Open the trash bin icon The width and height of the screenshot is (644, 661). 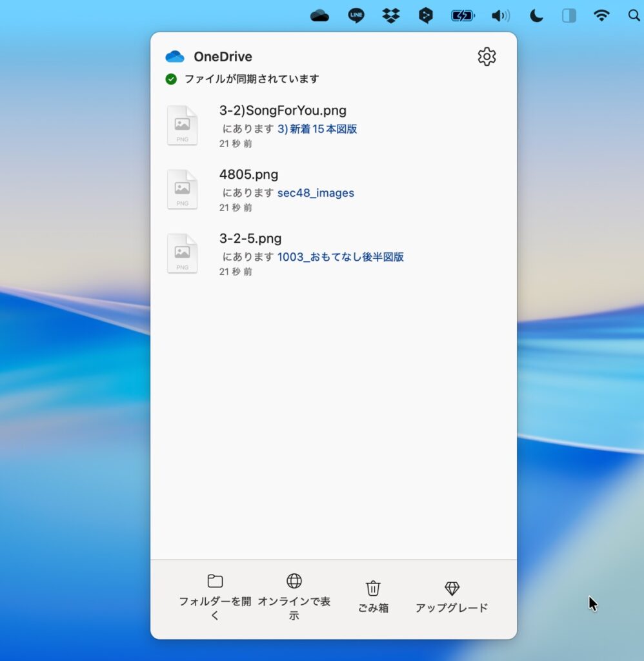point(373,588)
